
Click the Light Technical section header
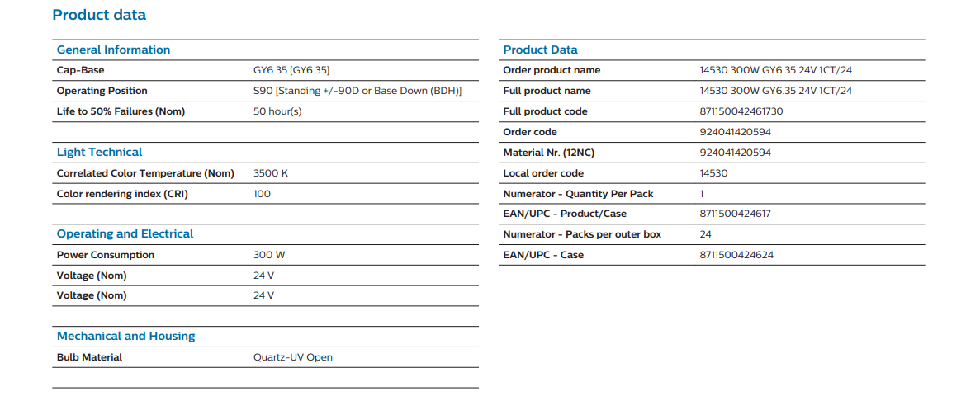[x=99, y=152]
